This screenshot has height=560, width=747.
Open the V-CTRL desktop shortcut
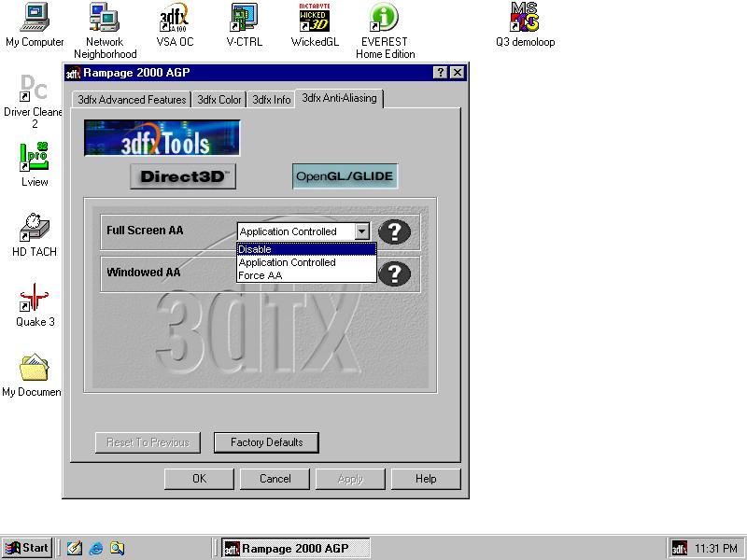245,18
